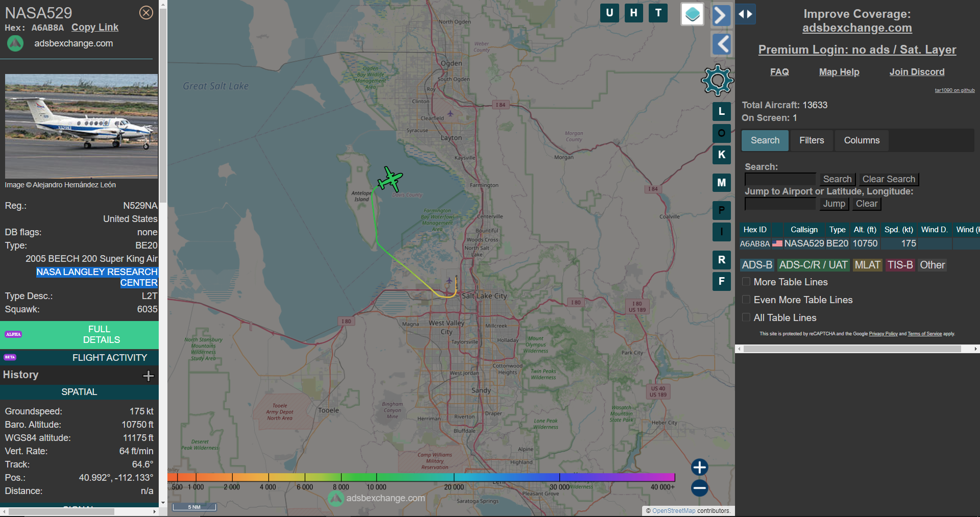Toggle the M map button
Viewport: 980px width, 517px height.
point(722,182)
